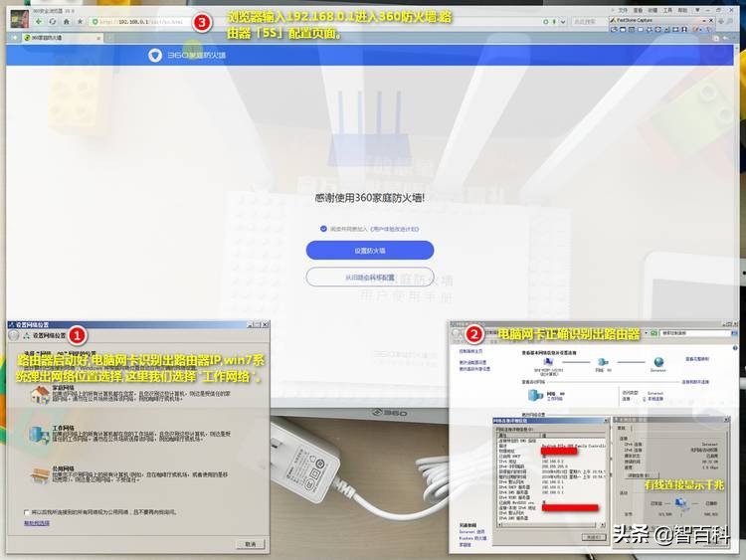This screenshot has width=746, height=560.
Task: Click the browser search box
Action: coord(588,22)
